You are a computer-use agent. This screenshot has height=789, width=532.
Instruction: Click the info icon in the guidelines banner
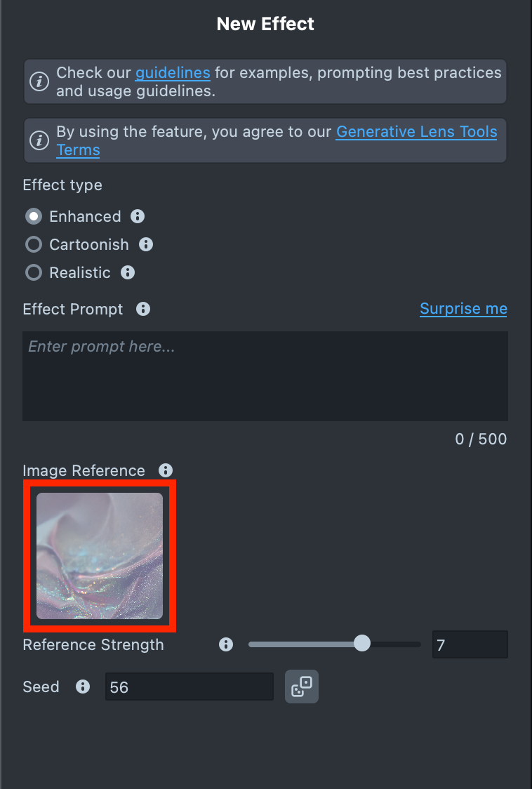(x=39, y=81)
